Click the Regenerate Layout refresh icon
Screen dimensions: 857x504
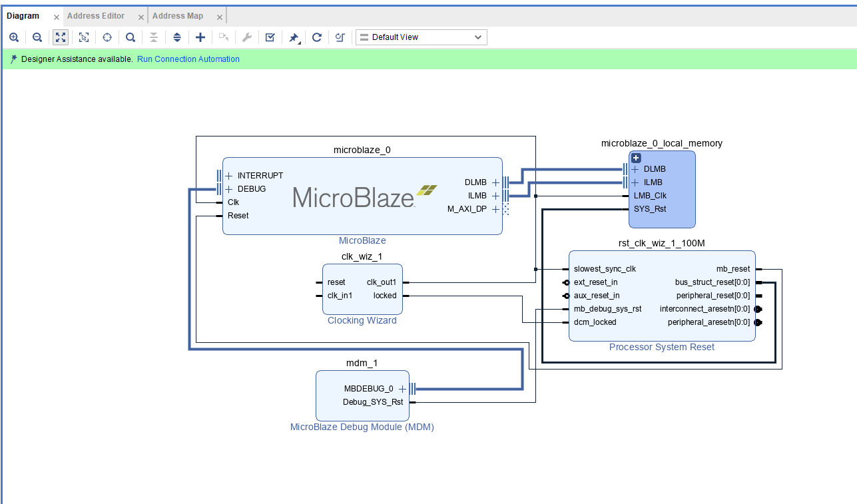click(317, 37)
